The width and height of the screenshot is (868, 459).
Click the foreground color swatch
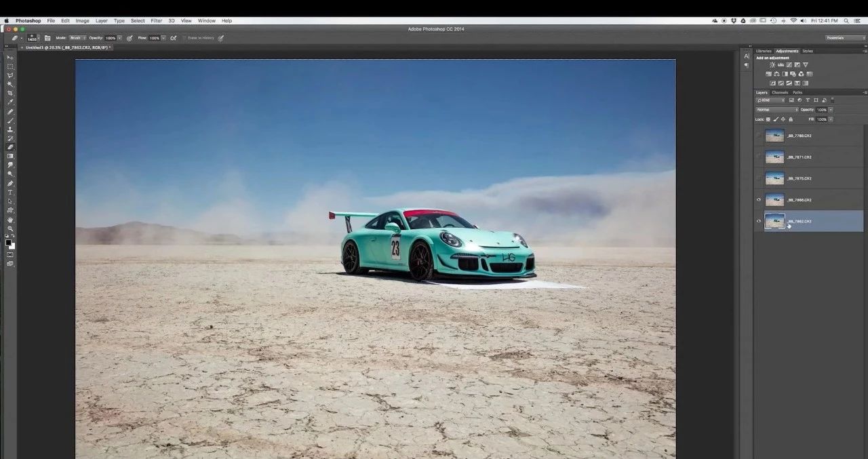tap(8, 242)
